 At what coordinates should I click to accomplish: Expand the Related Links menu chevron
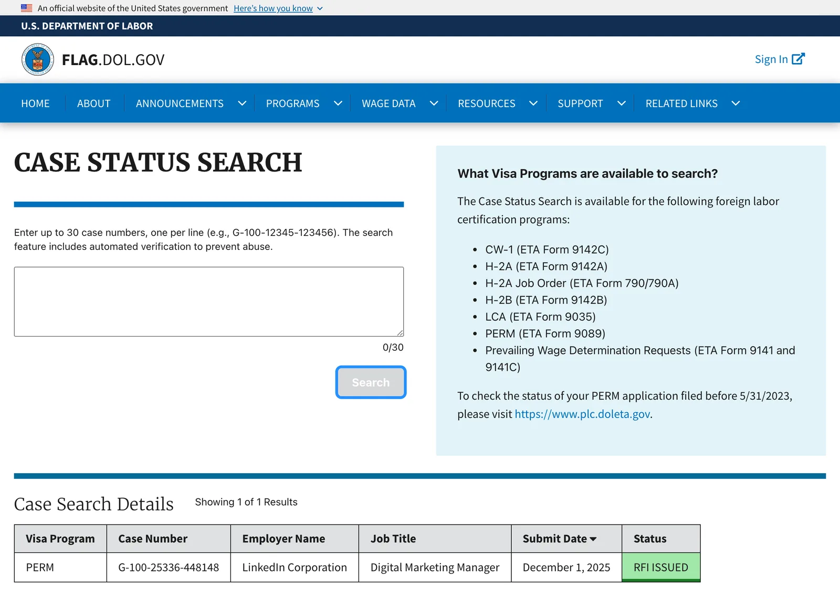coord(736,103)
